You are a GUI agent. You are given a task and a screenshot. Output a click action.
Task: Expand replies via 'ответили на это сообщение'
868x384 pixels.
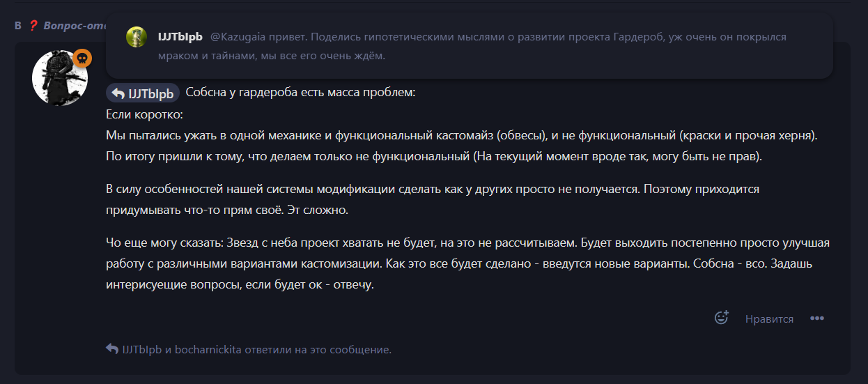click(318, 350)
